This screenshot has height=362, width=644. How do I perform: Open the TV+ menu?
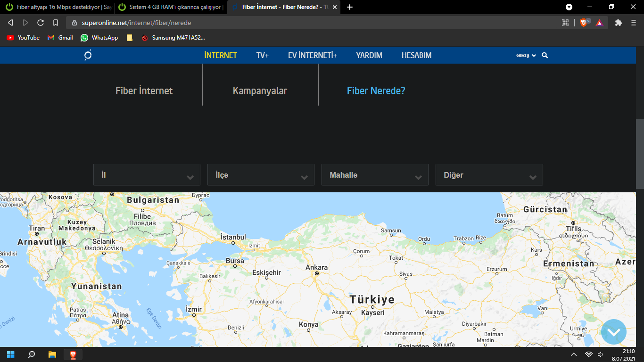click(x=263, y=55)
